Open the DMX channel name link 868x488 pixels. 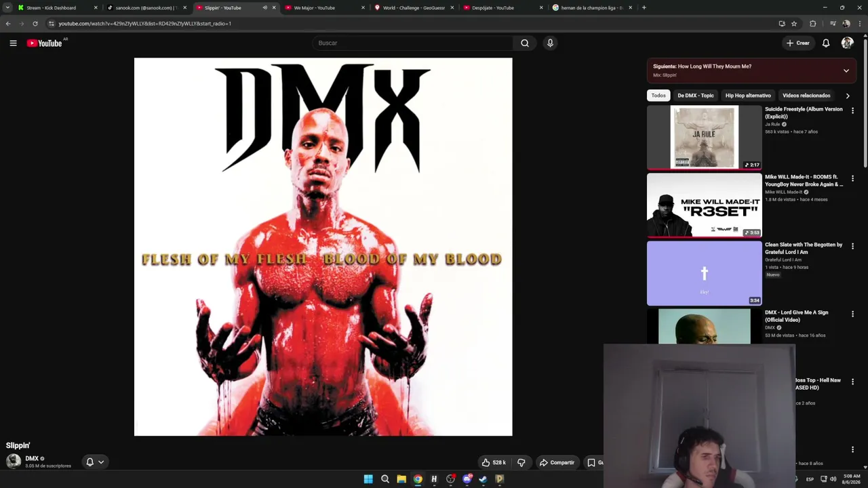click(x=32, y=459)
